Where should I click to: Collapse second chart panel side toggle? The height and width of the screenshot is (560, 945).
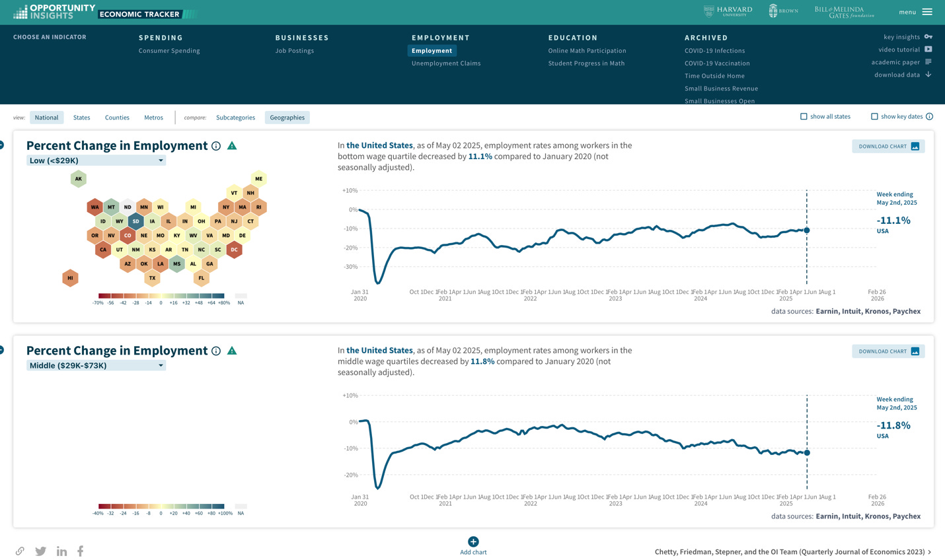click(2, 350)
